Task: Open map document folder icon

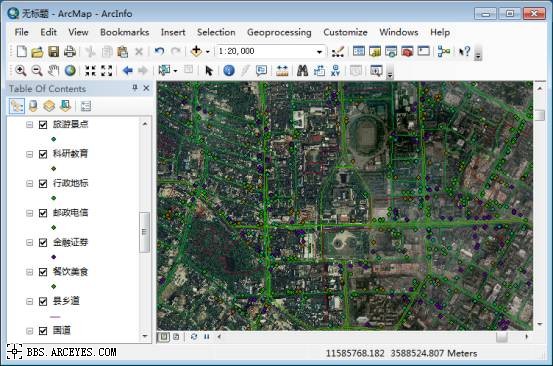Action: 37,51
